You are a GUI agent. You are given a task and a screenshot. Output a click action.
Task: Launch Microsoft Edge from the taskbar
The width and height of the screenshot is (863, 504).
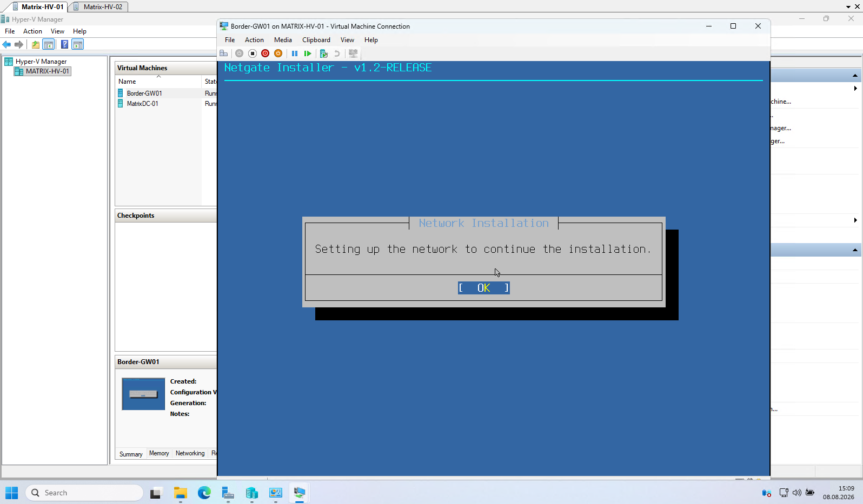(204, 493)
